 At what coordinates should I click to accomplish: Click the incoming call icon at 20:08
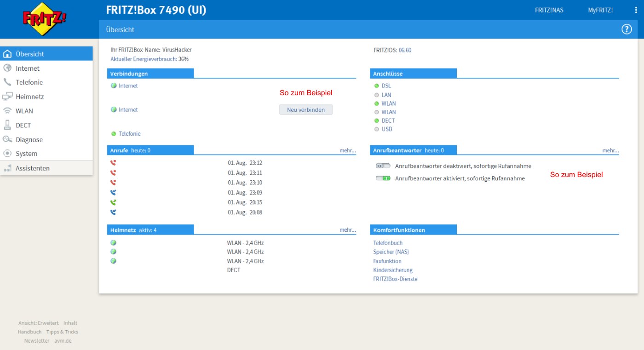pos(113,212)
